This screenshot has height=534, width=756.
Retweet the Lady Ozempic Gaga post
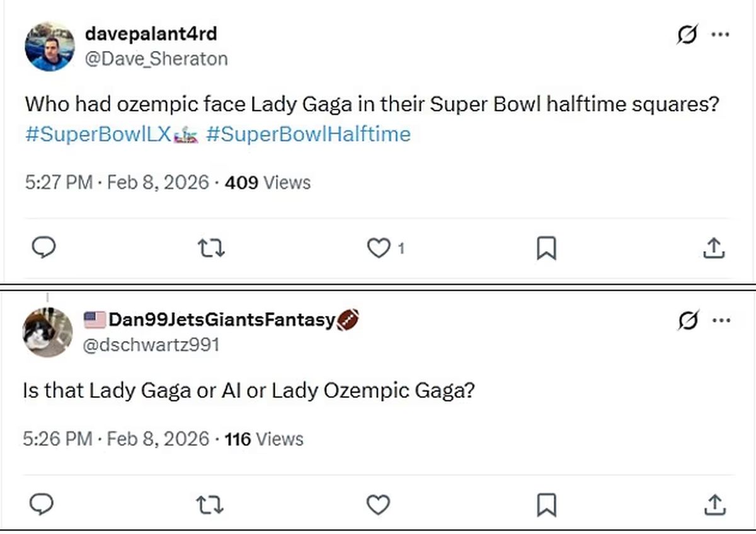pos(211,505)
